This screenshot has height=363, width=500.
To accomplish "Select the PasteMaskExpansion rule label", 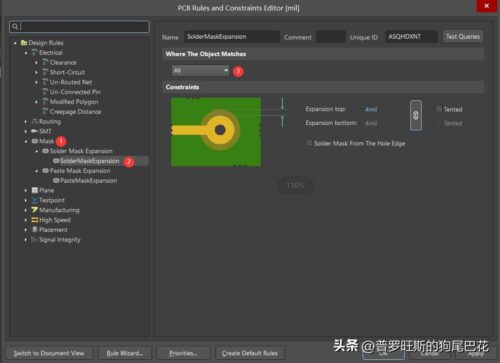I will (x=89, y=181).
